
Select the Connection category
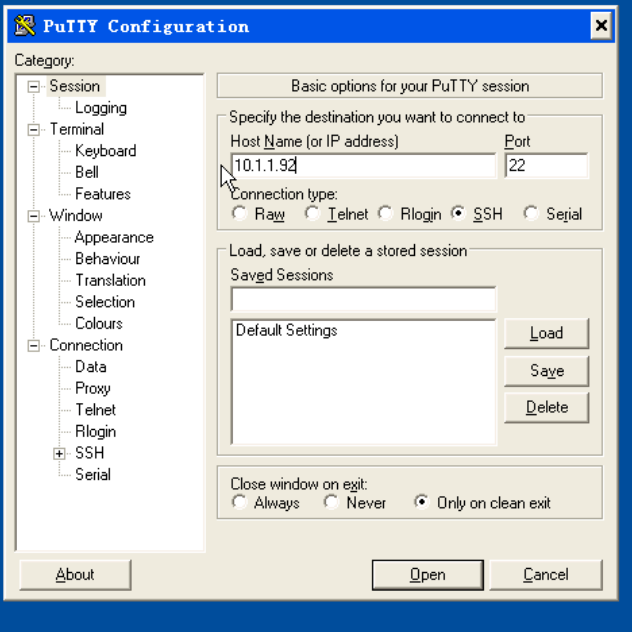click(86, 345)
